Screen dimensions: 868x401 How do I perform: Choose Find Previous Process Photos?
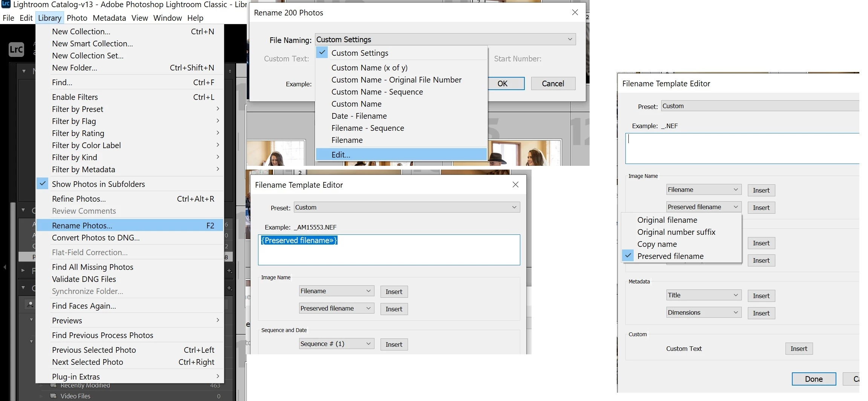coord(130,335)
